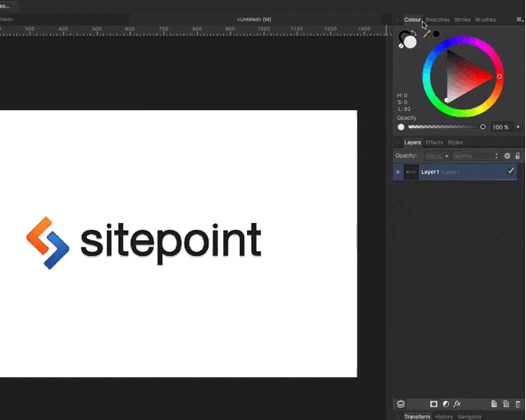The height and width of the screenshot is (420, 526).
Task: Select the Layer1 thumbnail
Action: coord(411,172)
